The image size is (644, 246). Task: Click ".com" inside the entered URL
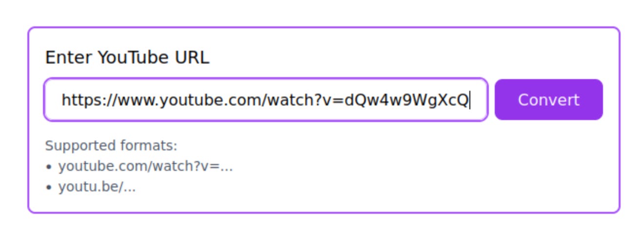coord(245,101)
